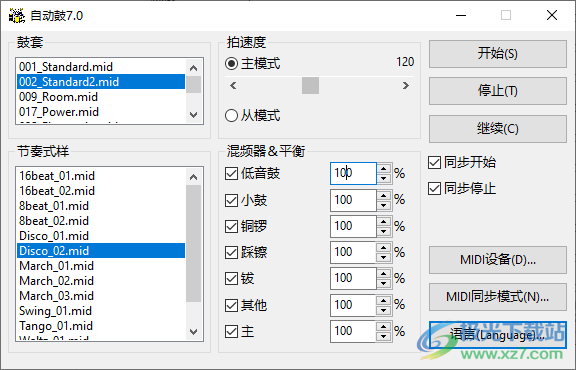Screen dimensions: 576x370
Task: Click 继续(C) button
Action: tap(498, 129)
